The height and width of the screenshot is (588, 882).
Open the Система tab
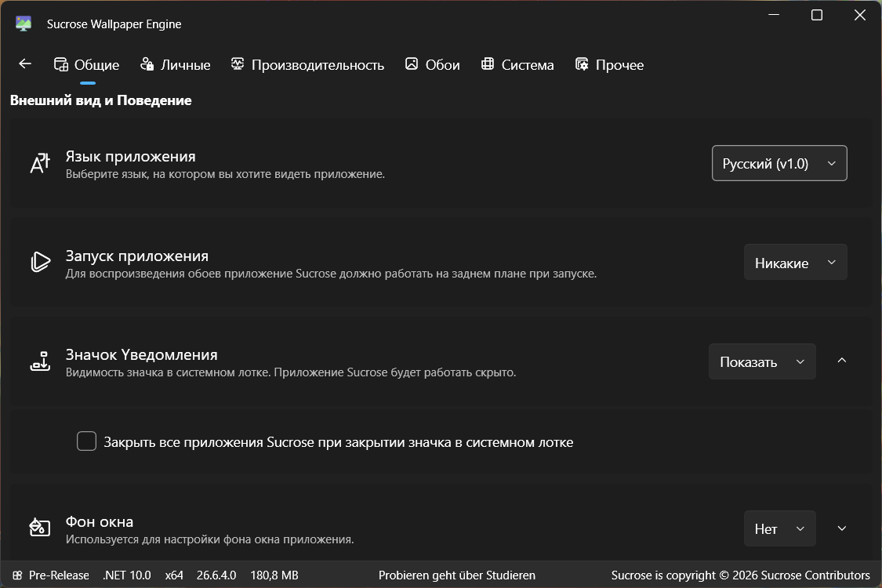[517, 65]
